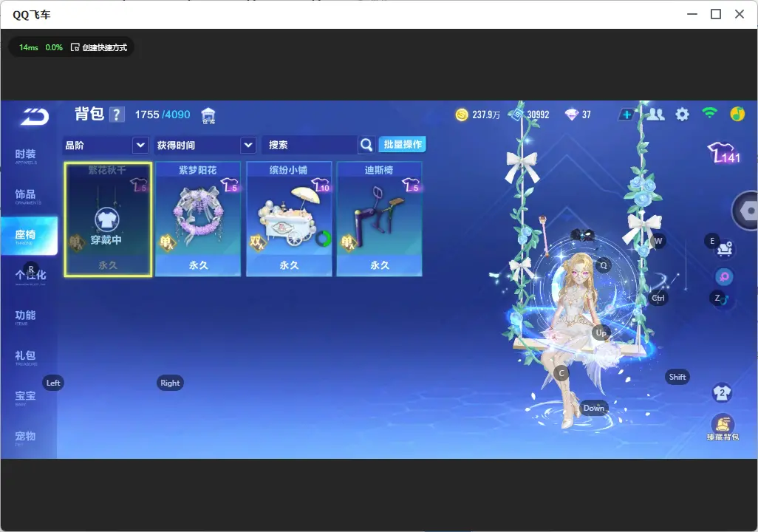Image resolution: width=758 pixels, height=532 pixels.
Task: Click the shirt badge on 迪斯椅
Action: [x=411, y=185]
